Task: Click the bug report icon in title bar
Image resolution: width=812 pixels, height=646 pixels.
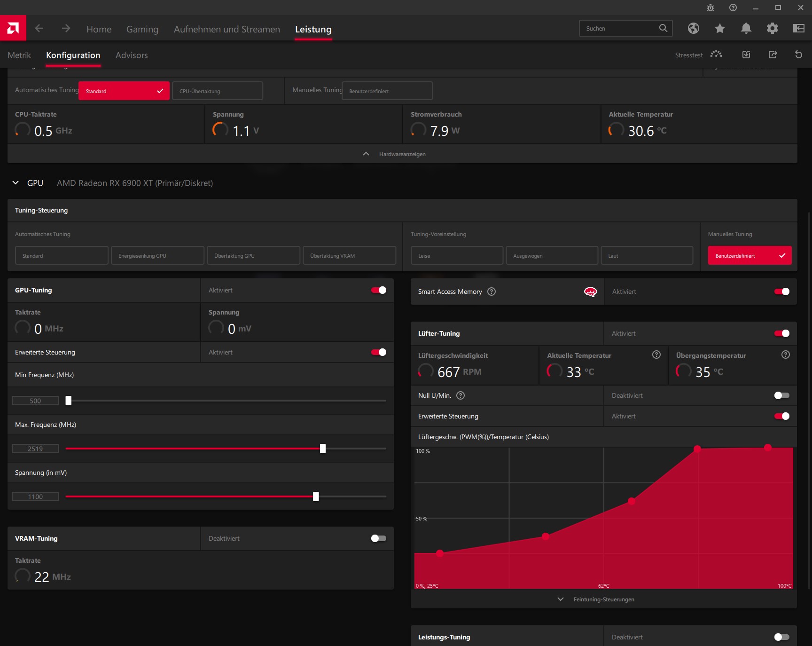Action: pyautogui.click(x=710, y=8)
